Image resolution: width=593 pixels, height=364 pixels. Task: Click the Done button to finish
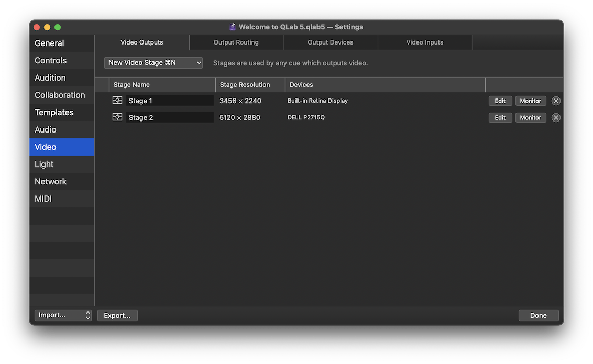point(539,315)
